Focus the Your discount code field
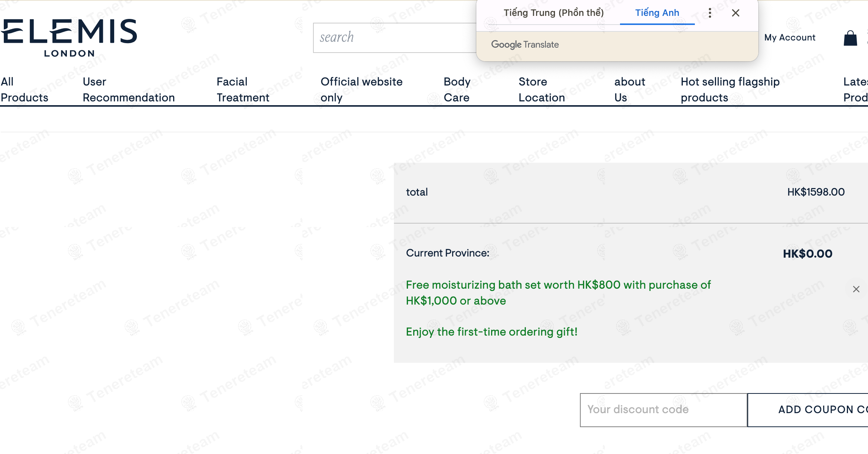Screen dimensions: 868x454 pos(663,410)
